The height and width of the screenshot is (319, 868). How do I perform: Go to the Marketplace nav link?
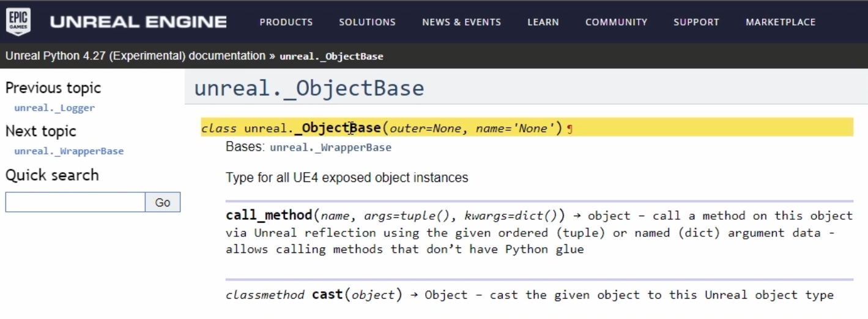pyautogui.click(x=781, y=22)
